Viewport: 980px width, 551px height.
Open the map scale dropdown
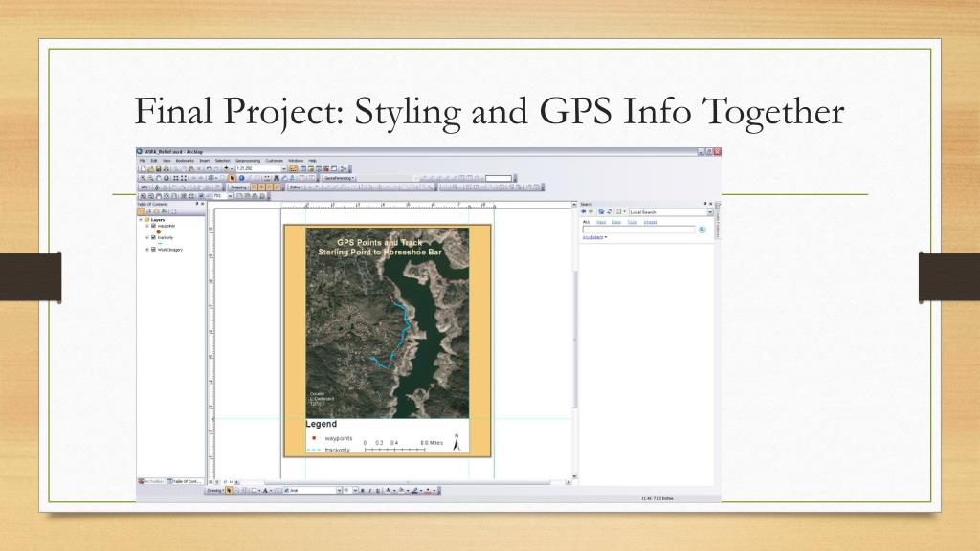click(283, 168)
